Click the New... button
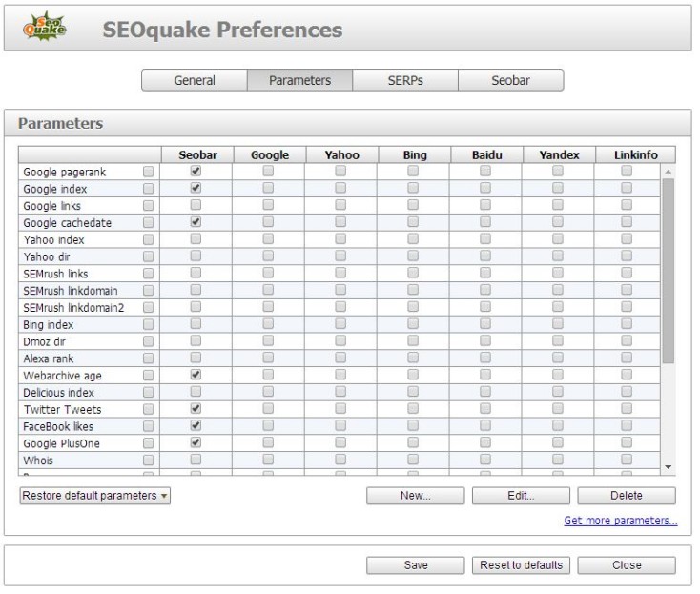Viewport: 700px width, 594px height. (416, 496)
